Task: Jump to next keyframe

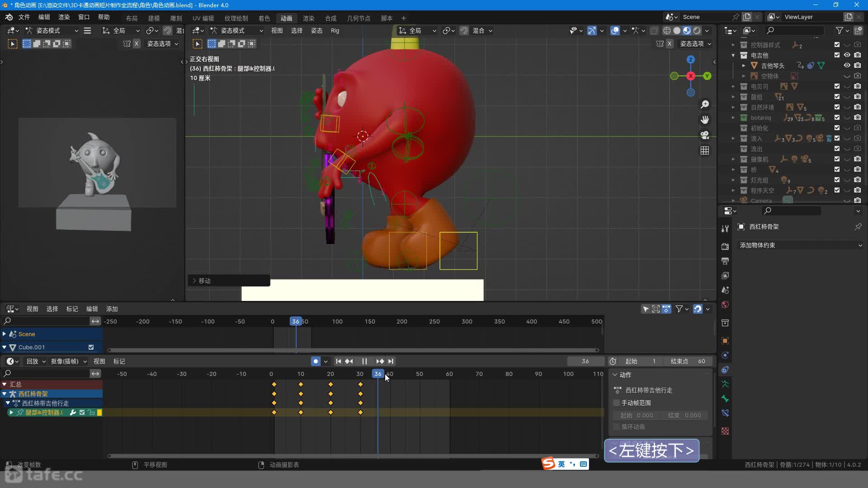Action: (380, 361)
